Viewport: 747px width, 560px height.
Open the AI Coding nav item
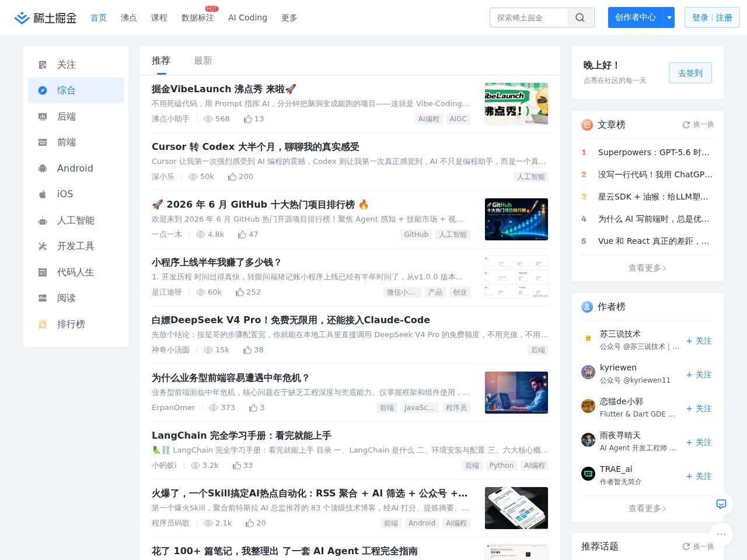[x=247, y=18]
